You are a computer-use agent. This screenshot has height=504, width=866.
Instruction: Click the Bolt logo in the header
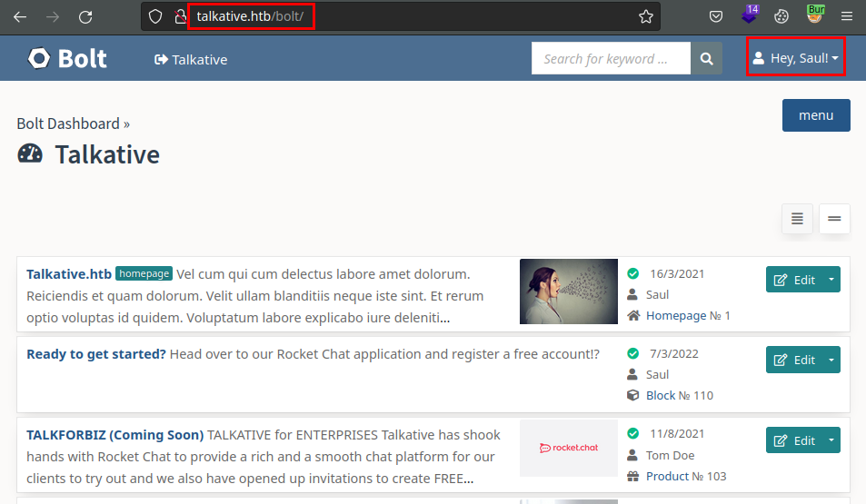click(67, 58)
